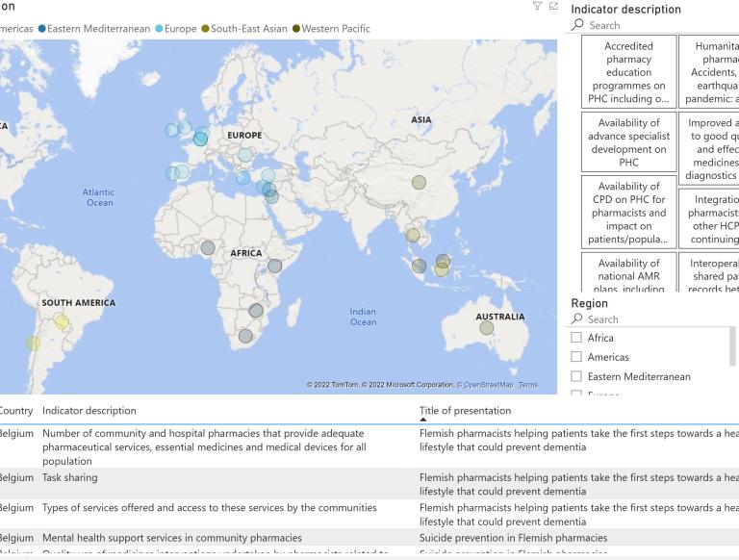
Task: Tick the Eastern Mediterranean region checkbox
Action: coord(577,376)
